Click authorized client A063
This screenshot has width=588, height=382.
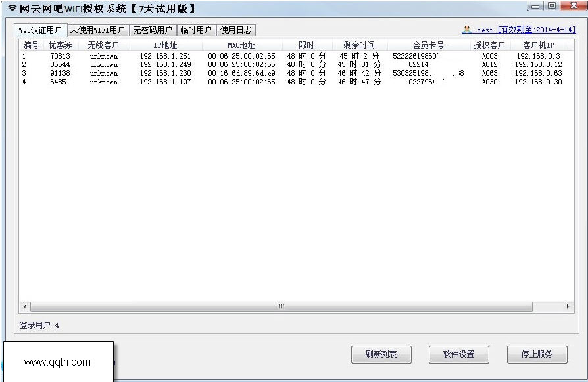(x=490, y=73)
